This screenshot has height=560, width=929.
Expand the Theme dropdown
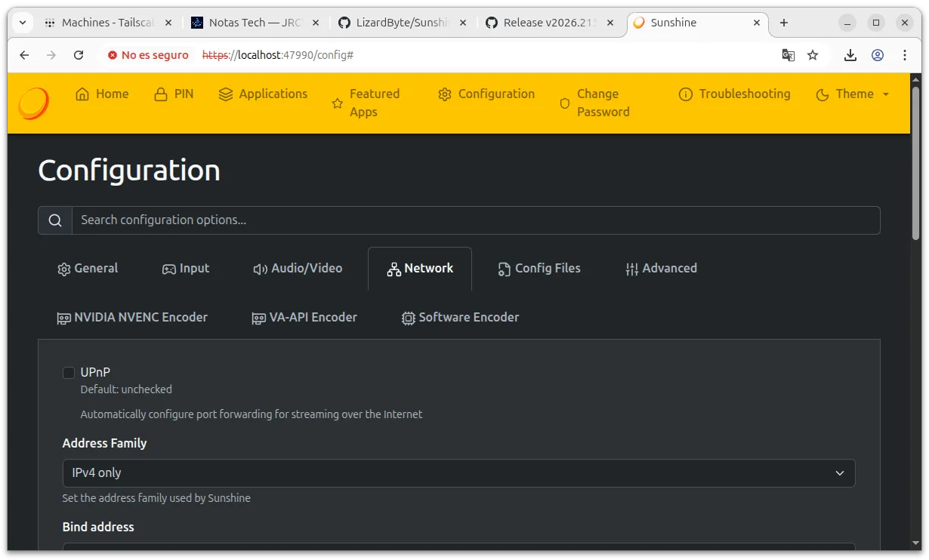[x=853, y=94]
